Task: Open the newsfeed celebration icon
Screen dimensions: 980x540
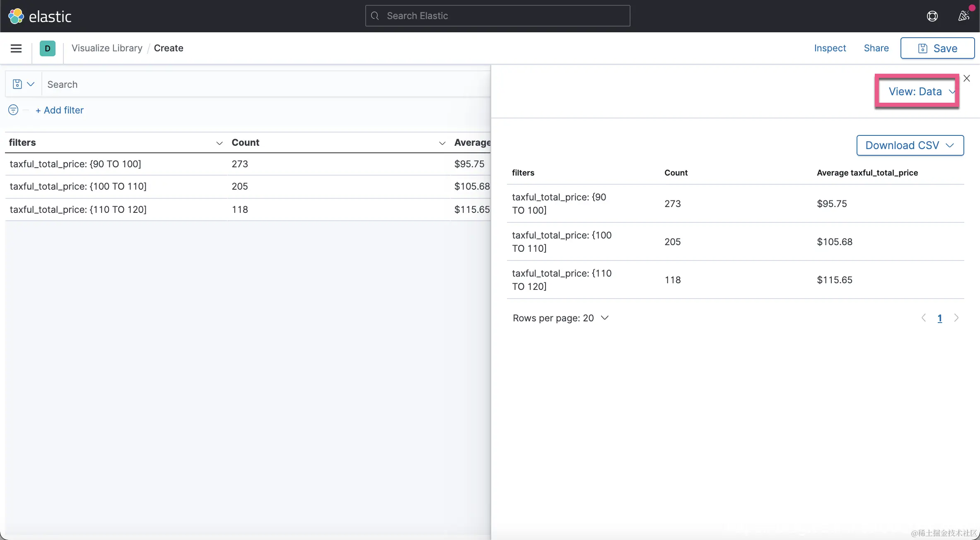Action: point(963,16)
